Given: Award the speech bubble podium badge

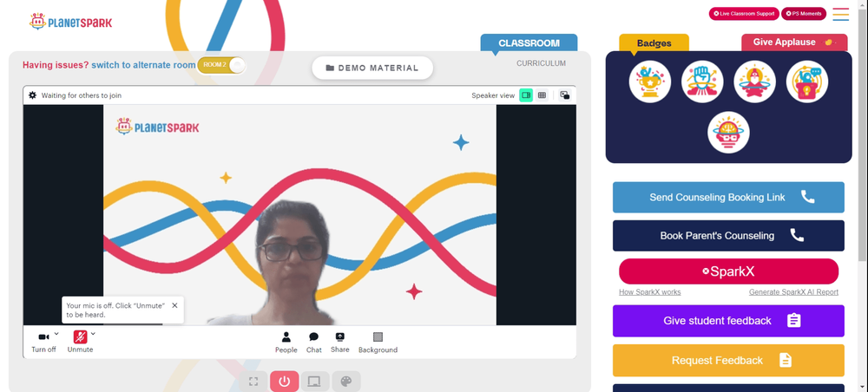Looking at the screenshot, I should 807,82.
